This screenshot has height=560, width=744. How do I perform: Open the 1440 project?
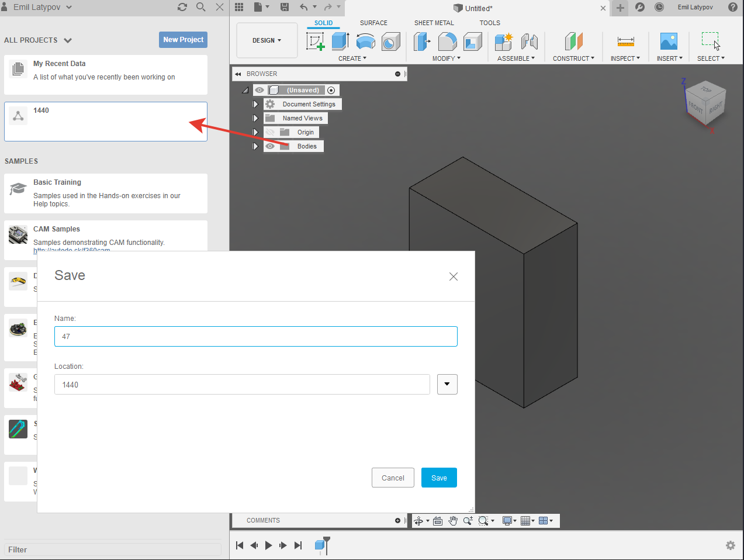click(x=106, y=122)
